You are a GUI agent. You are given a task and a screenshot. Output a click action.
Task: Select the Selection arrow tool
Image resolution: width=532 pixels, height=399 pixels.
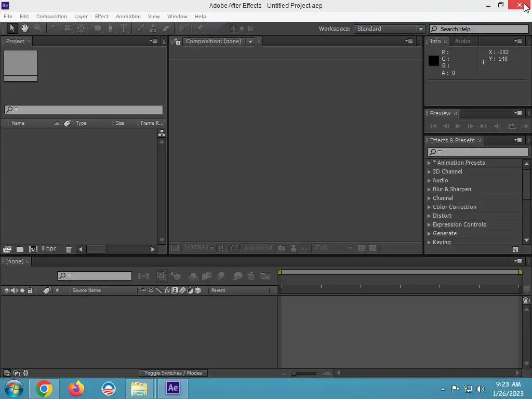12,29
